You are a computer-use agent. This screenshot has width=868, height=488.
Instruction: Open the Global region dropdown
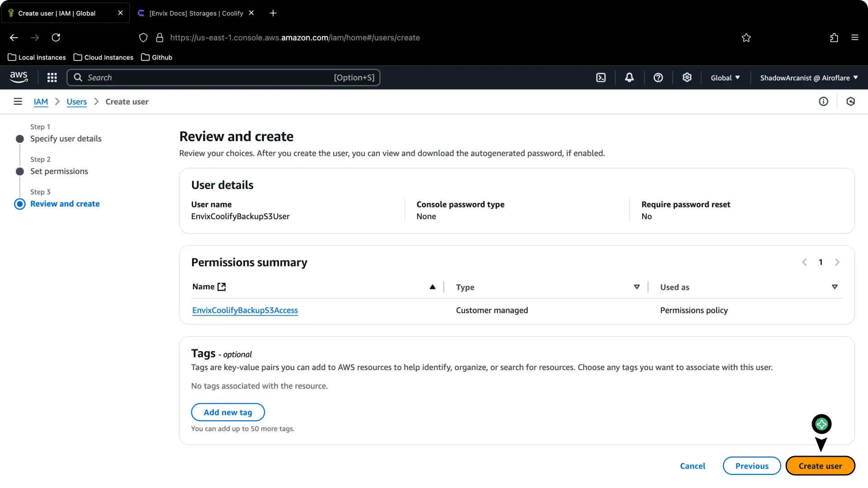tap(725, 77)
